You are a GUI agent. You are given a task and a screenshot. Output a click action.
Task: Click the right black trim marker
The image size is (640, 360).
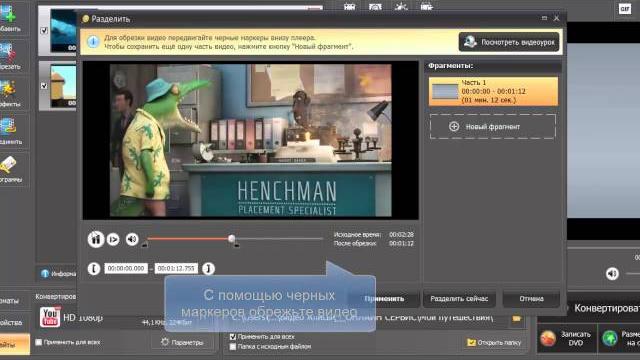tap(237, 244)
